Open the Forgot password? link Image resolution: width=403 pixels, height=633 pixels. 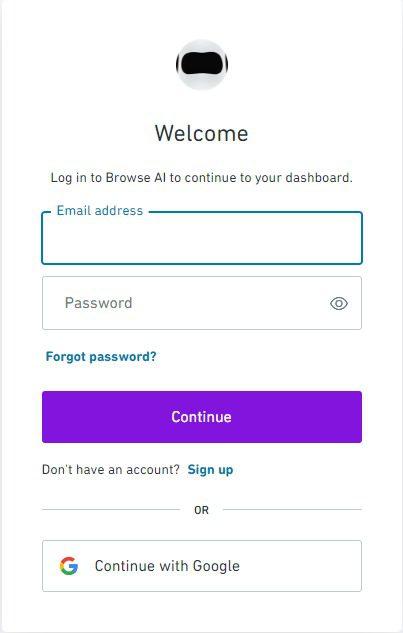(x=101, y=356)
